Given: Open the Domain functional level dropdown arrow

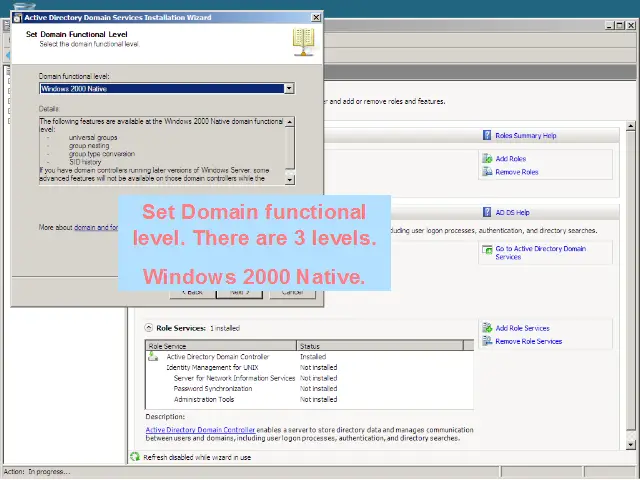Looking at the screenshot, I should click(x=289, y=89).
